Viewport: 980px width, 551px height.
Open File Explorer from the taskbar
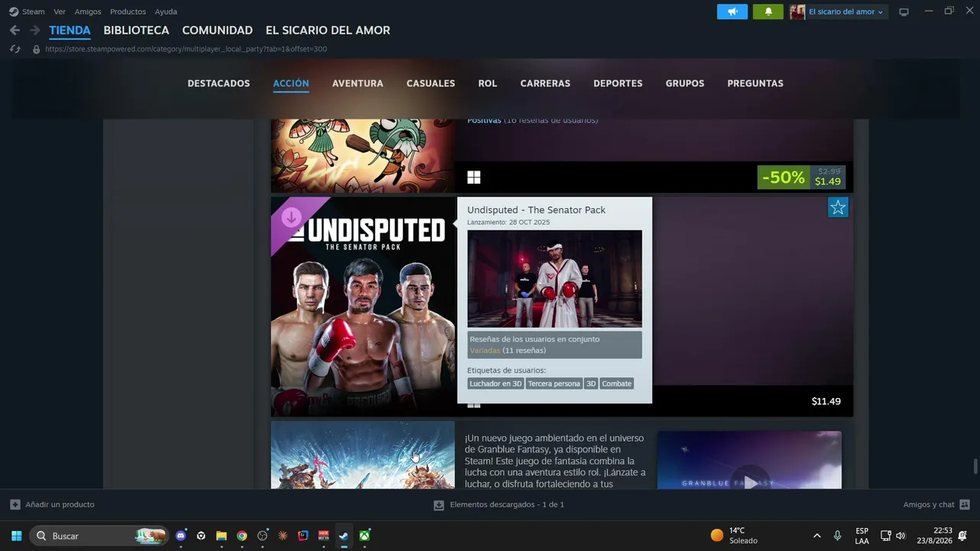pyautogui.click(x=221, y=536)
